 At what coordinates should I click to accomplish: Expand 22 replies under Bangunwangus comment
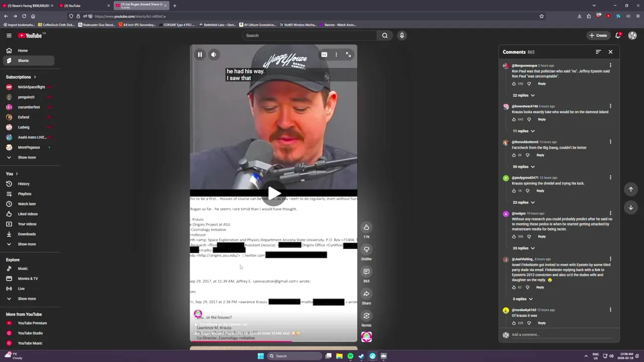click(523, 95)
